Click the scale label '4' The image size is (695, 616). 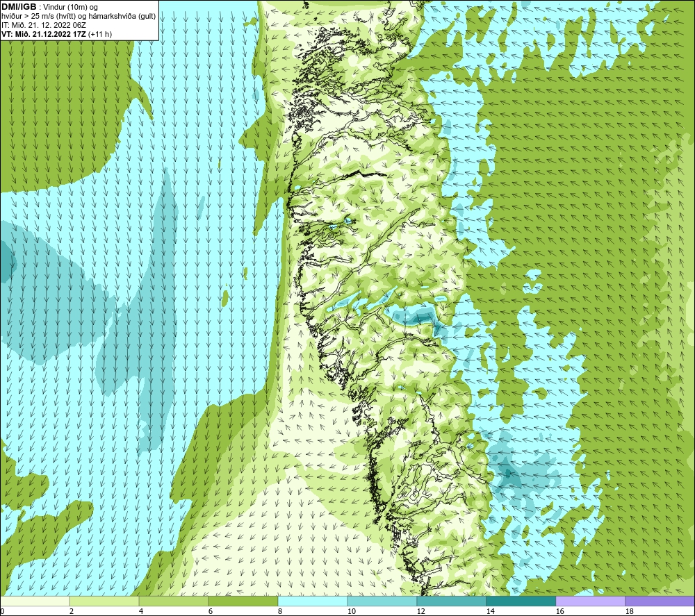point(141,611)
